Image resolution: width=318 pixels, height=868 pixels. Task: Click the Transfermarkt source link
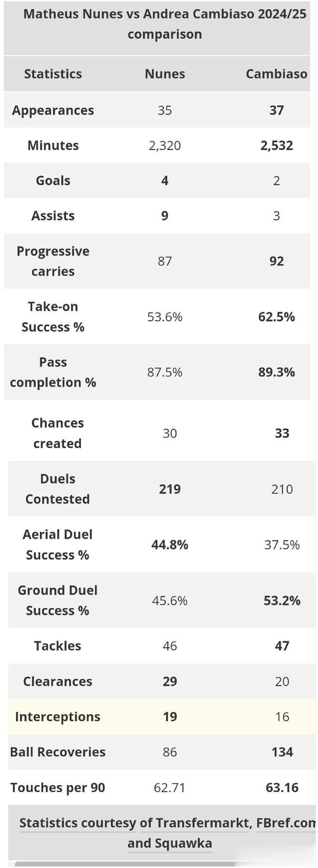(203, 823)
